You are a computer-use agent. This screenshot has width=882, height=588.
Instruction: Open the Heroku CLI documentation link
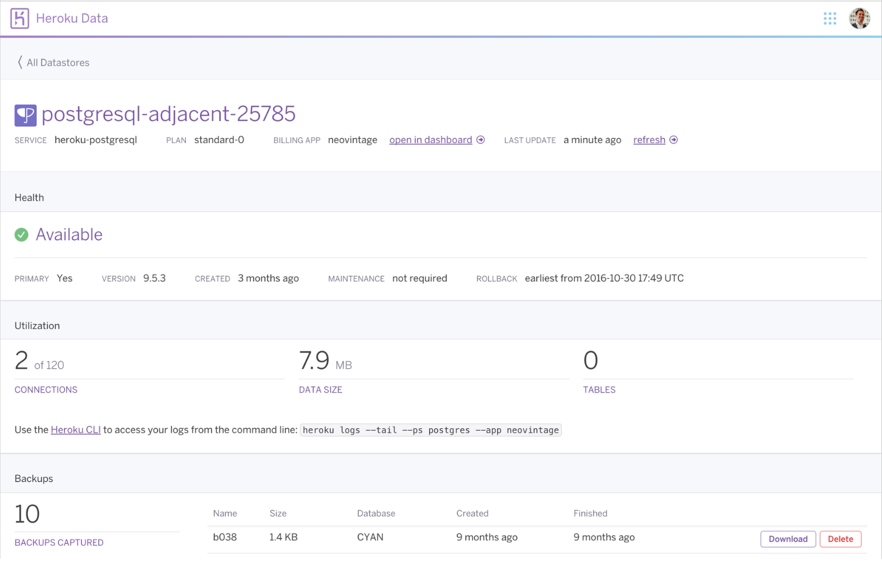tap(76, 430)
